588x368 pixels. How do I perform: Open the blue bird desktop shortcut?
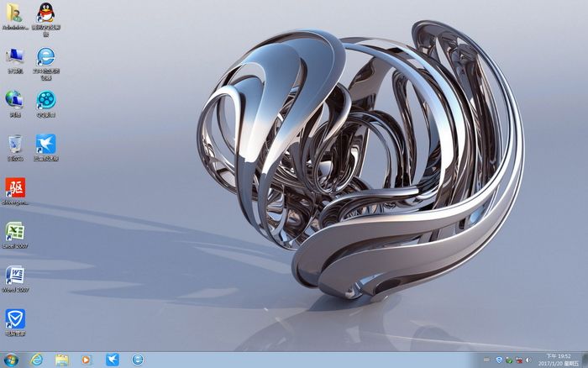(x=46, y=144)
